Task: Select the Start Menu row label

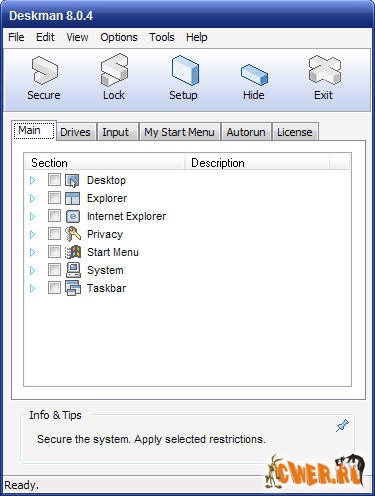Action: click(x=113, y=252)
